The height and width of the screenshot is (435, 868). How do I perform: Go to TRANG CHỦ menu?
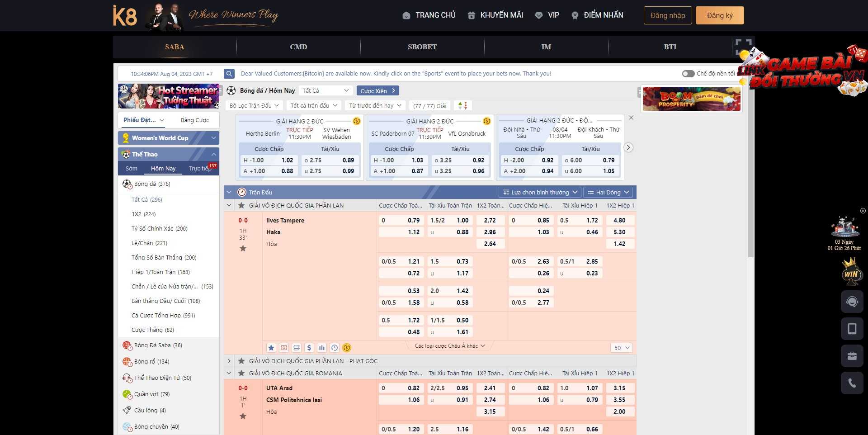pyautogui.click(x=429, y=15)
